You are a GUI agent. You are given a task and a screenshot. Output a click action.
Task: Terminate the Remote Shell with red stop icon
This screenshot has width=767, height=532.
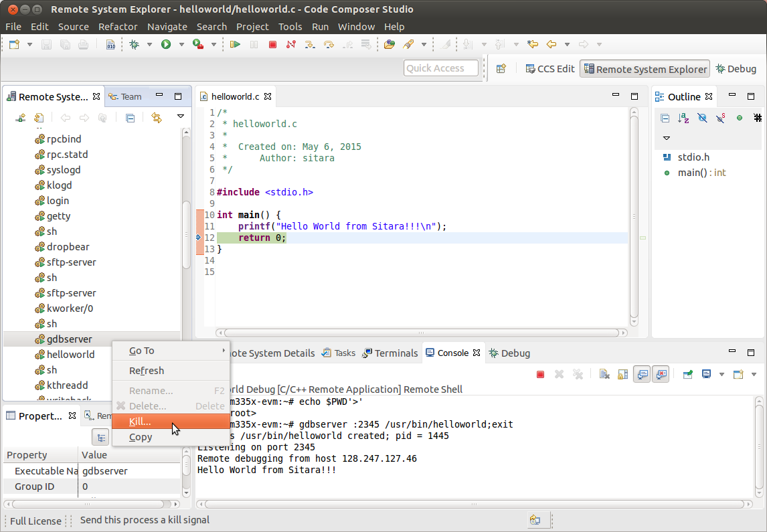pyautogui.click(x=540, y=375)
